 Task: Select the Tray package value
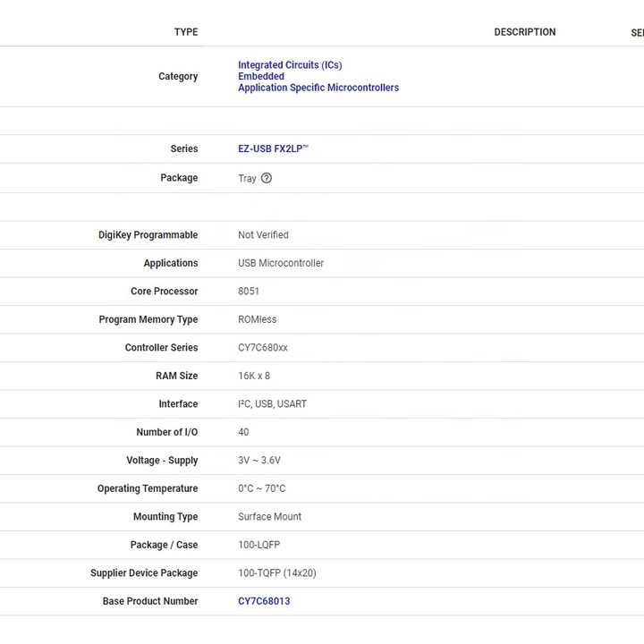pyautogui.click(x=247, y=178)
